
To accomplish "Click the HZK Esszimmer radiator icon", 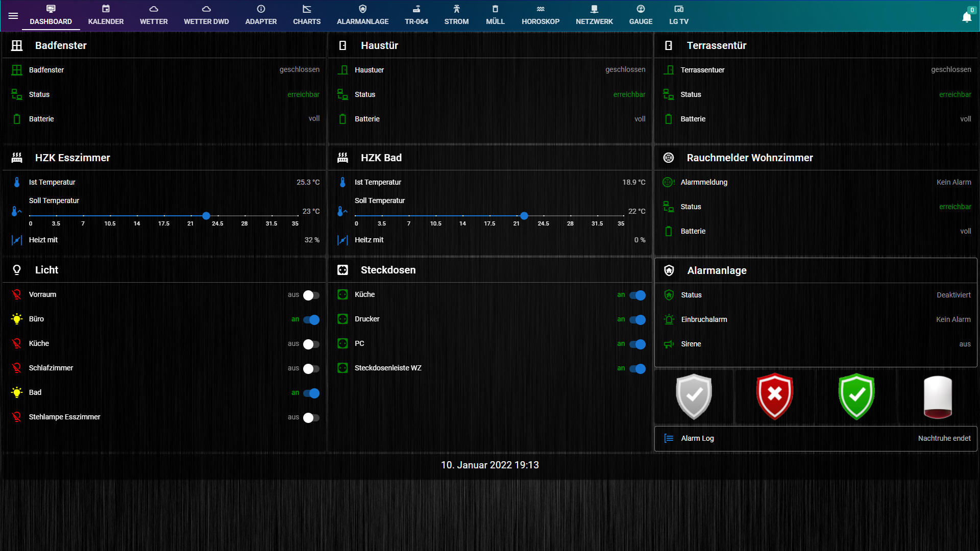I will tap(17, 158).
